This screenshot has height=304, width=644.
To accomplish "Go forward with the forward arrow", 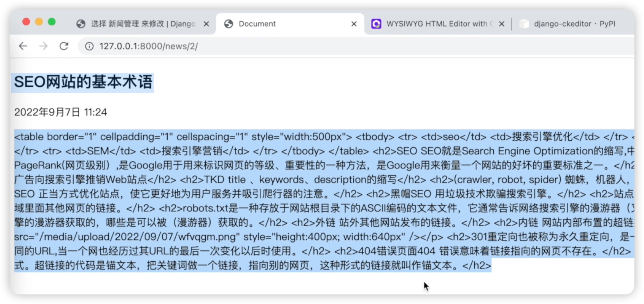I will tap(43, 46).
